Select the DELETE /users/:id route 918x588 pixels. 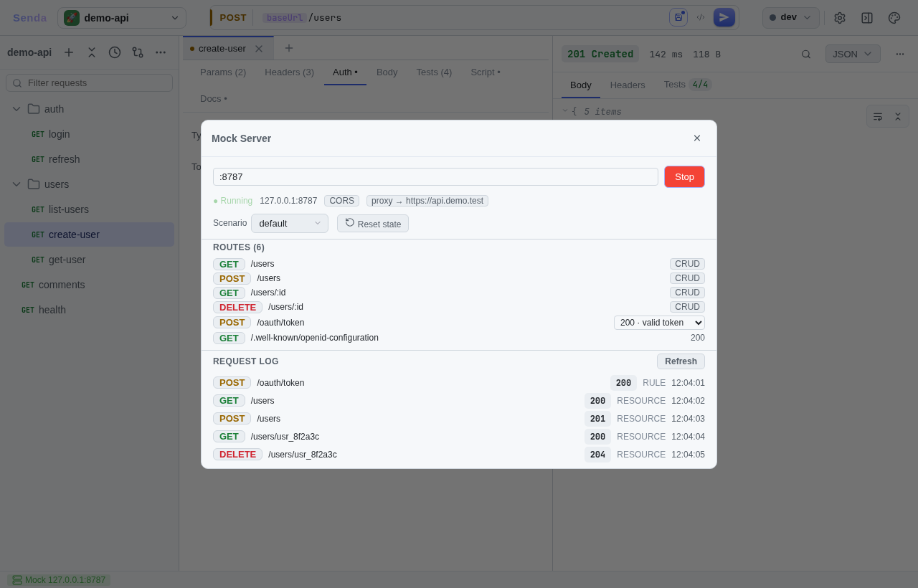(x=459, y=307)
